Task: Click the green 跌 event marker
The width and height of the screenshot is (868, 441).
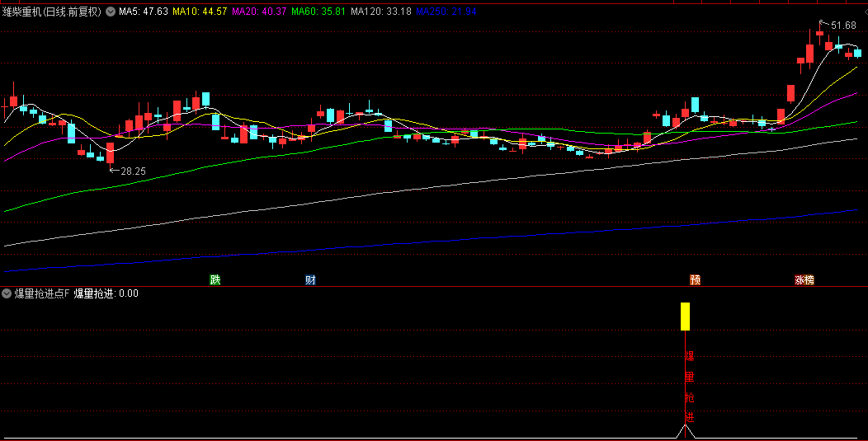Action: pos(215,280)
